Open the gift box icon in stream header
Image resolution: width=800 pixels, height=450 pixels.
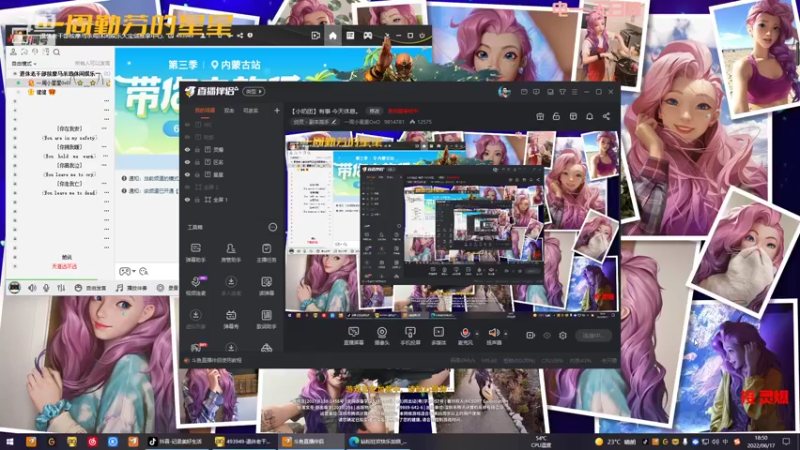540,116
